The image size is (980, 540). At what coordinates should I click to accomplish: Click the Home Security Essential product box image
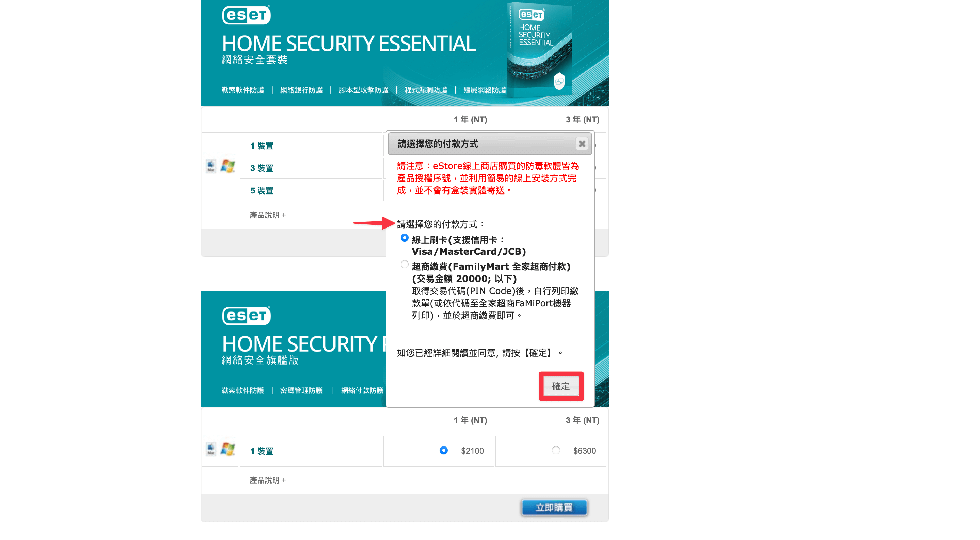pyautogui.click(x=539, y=49)
